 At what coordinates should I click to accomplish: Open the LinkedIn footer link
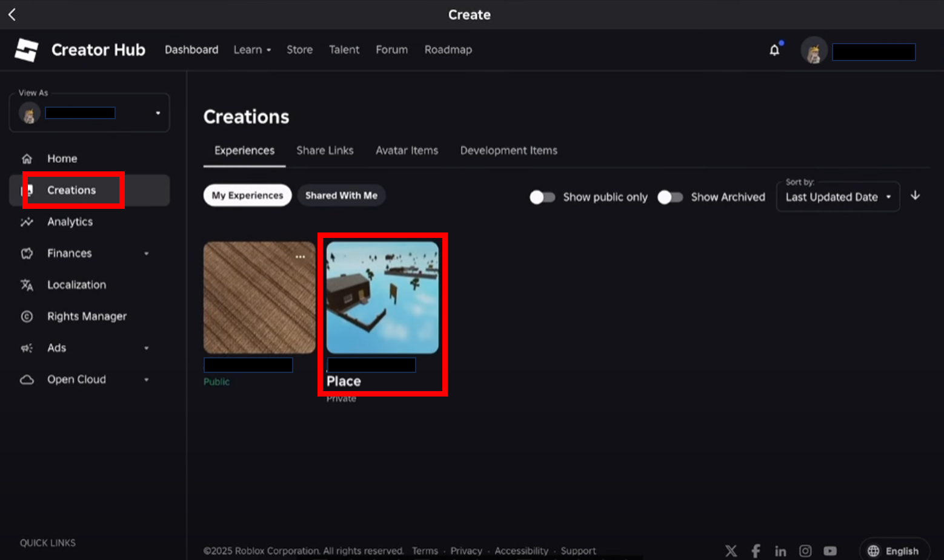(x=780, y=551)
